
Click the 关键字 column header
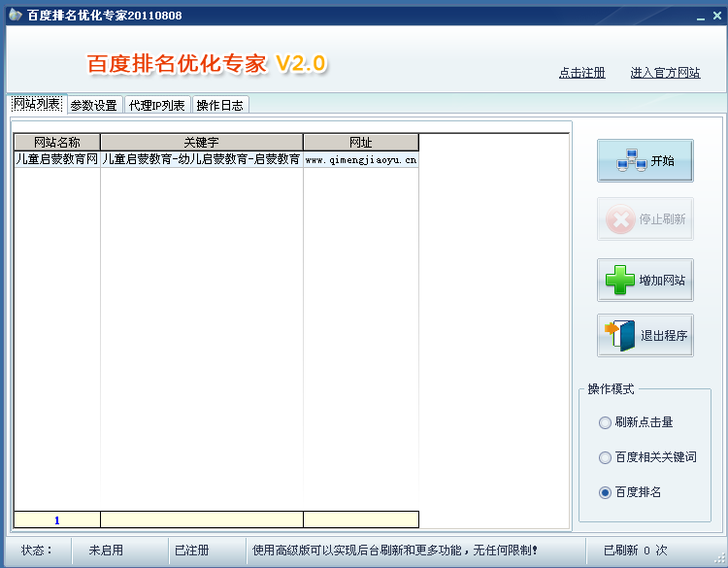202,142
